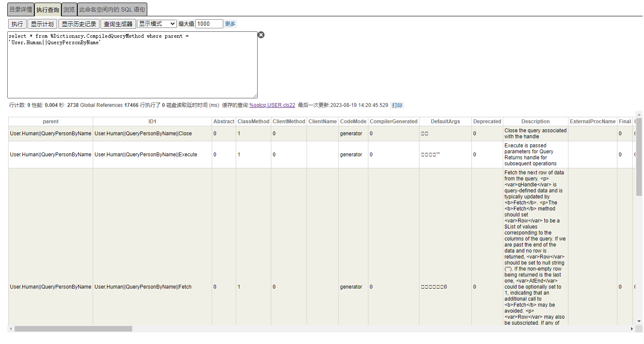Open the 显示模式 dropdown

tap(157, 24)
